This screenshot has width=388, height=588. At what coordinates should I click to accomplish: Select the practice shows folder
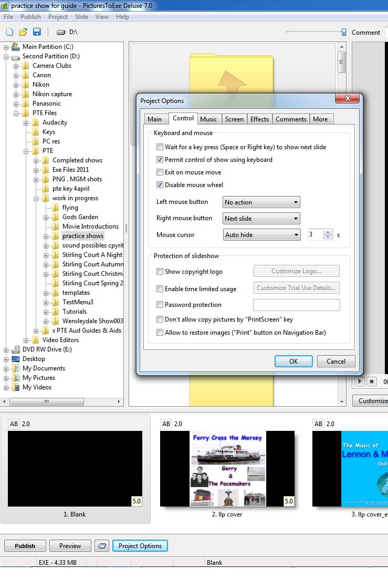(x=83, y=236)
